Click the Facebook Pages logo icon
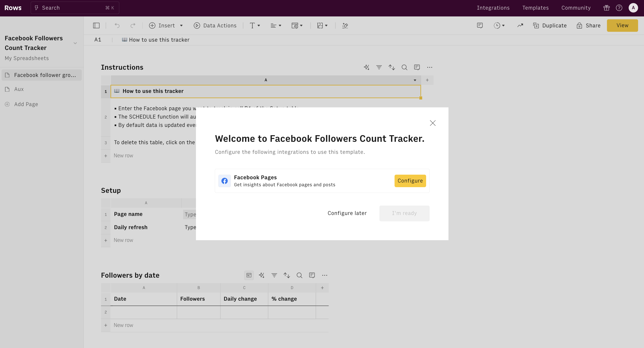 point(224,181)
